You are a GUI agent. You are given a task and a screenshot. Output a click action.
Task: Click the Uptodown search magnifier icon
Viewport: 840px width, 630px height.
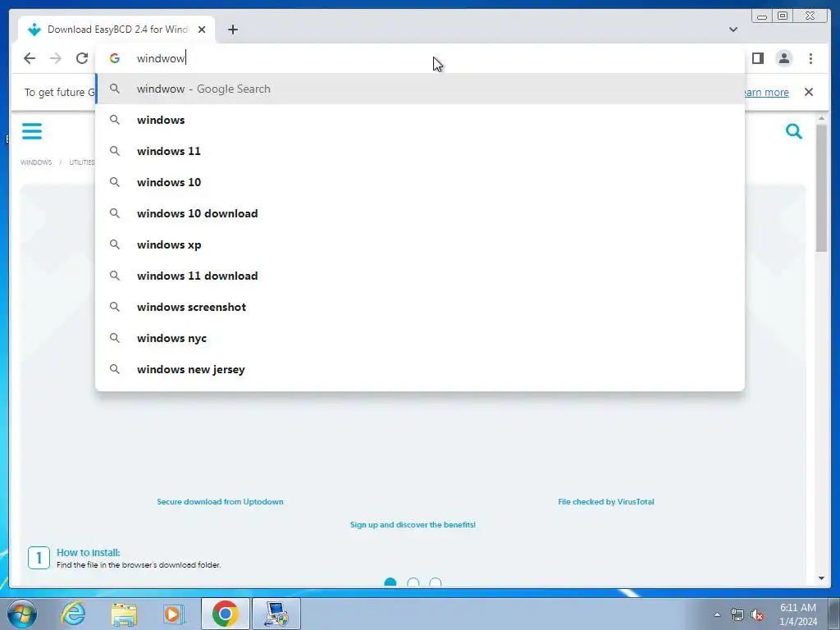(x=794, y=131)
